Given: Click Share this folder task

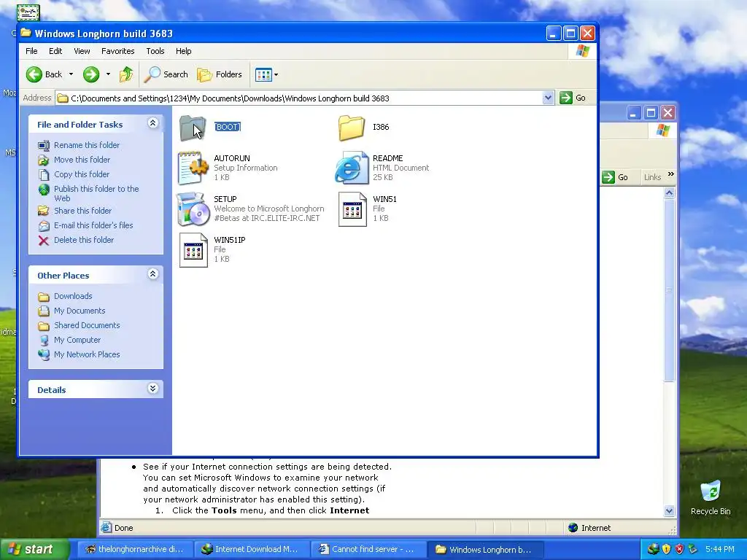Looking at the screenshot, I should tap(82, 211).
